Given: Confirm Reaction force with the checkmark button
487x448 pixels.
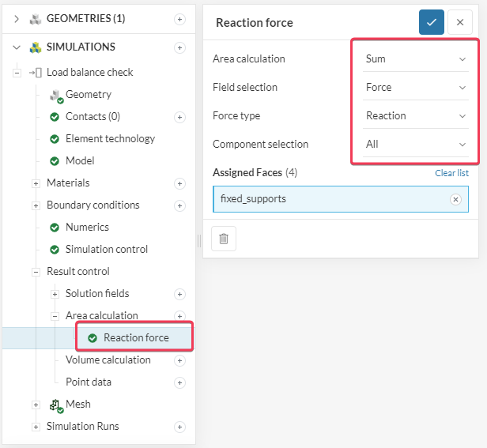Looking at the screenshot, I should click(431, 22).
